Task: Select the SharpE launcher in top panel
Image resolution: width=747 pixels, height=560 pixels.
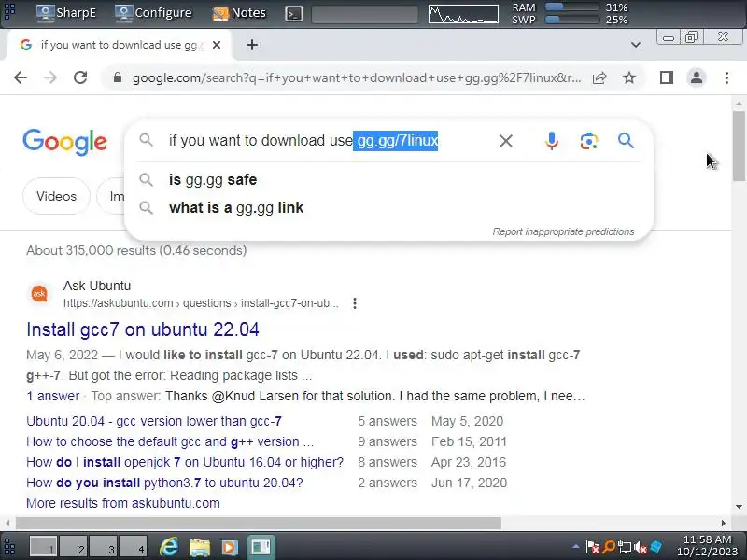Action: 66,12
